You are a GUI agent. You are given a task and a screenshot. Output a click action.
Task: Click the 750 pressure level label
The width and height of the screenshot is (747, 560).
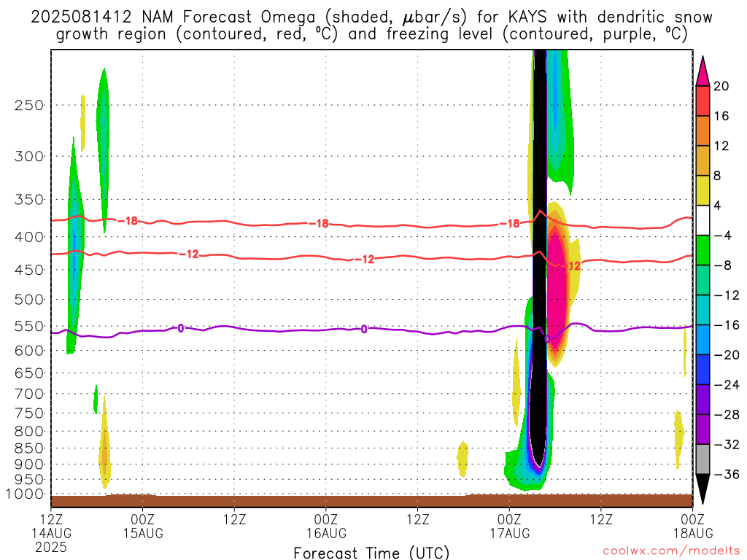pos(29,413)
